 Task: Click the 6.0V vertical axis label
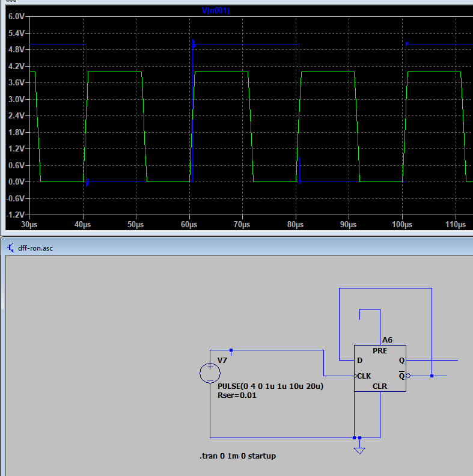pos(16,16)
